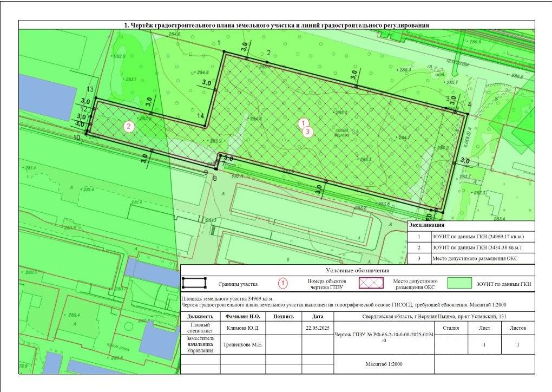The width and height of the screenshot is (552, 392).
Task: Click the circled number 3 marker inside the plot
Action: [308, 132]
